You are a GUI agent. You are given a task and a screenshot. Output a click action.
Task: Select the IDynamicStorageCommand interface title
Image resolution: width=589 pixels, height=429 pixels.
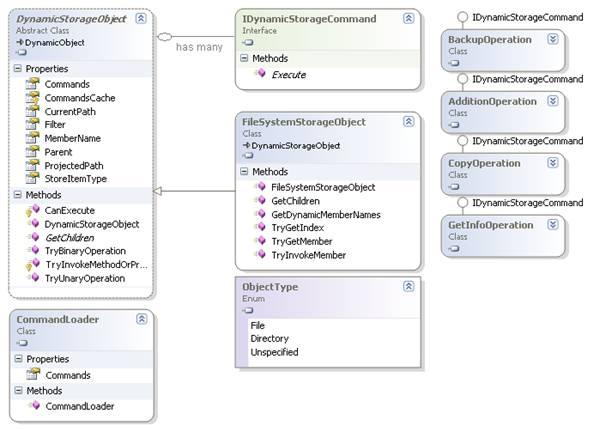[x=309, y=19]
